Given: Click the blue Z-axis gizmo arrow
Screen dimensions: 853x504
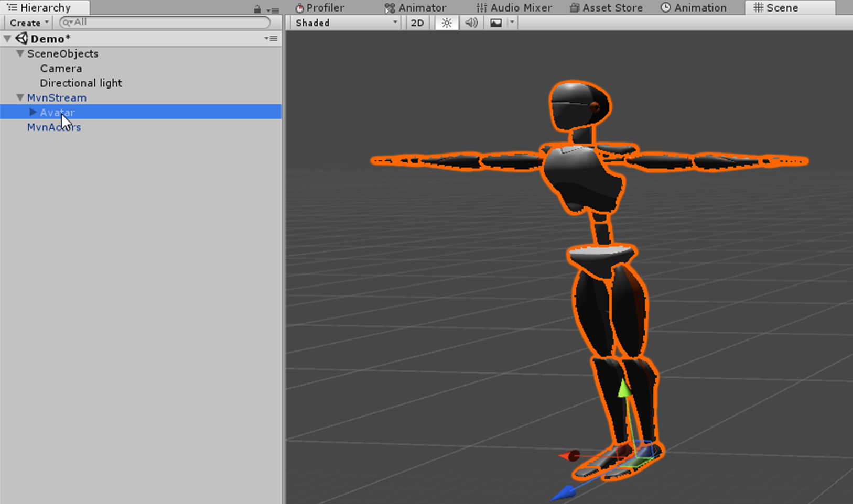Looking at the screenshot, I should pos(564,492).
